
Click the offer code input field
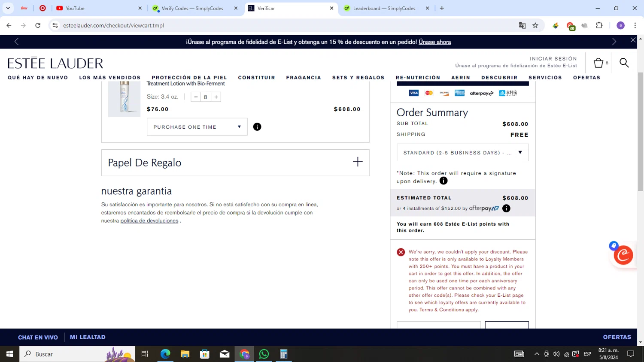(439, 325)
